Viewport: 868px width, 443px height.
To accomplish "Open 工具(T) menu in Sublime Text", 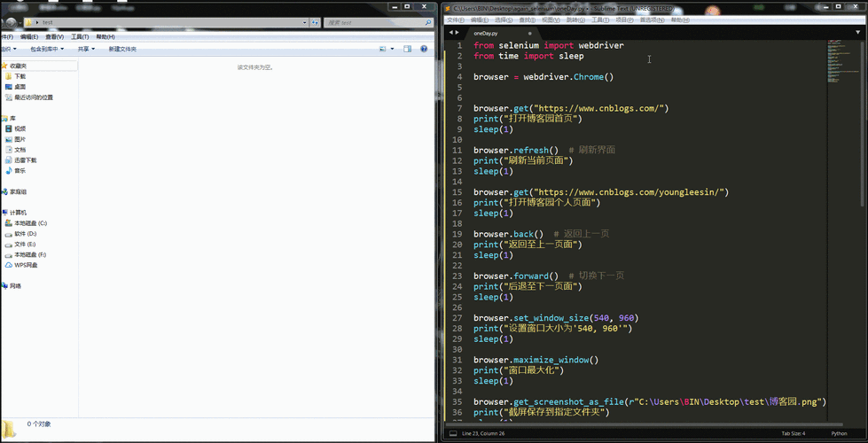I will click(600, 19).
